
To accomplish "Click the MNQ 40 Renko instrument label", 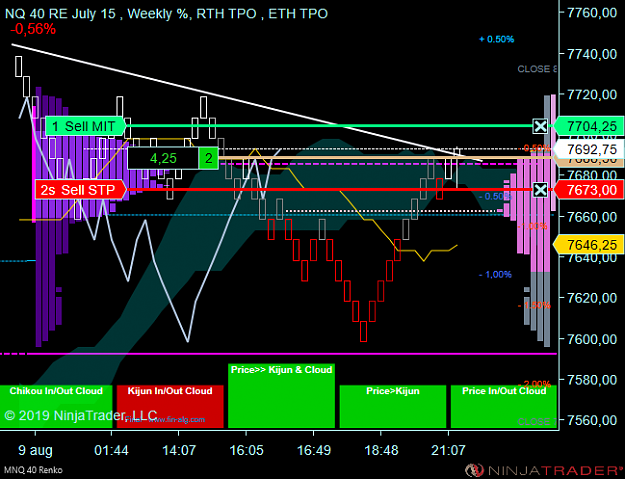I will (x=33, y=470).
